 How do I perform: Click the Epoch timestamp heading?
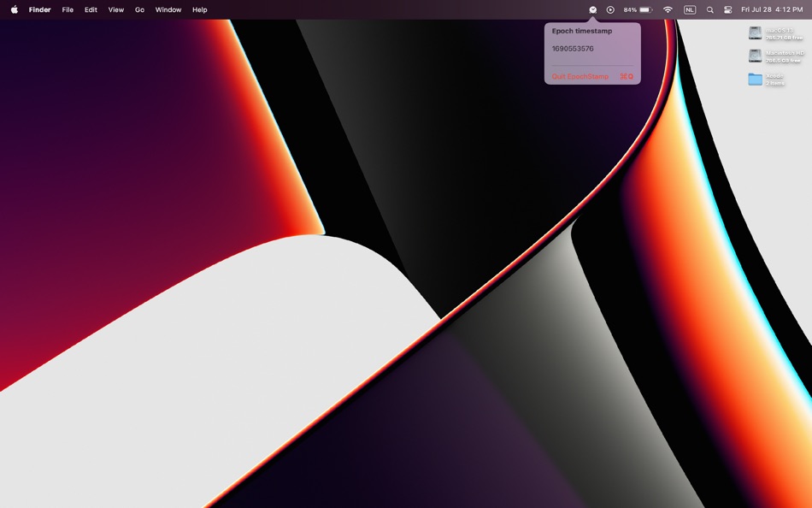point(582,31)
